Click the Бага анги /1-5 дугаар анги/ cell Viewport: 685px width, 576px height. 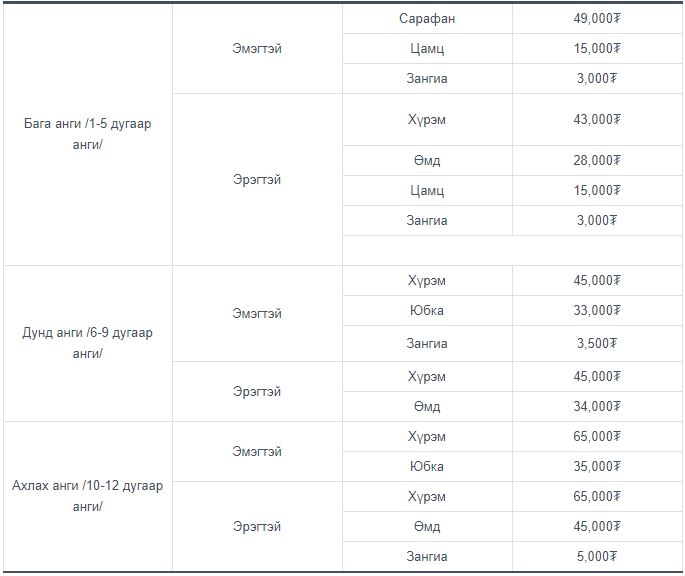click(88, 134)
